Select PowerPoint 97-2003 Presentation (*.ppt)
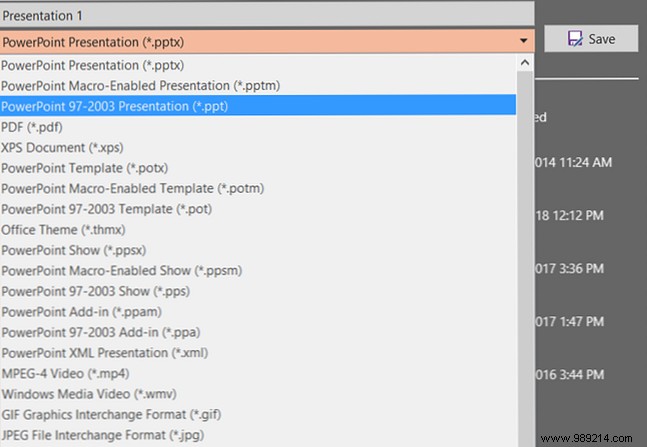The width and height of the screenshot is (647, 447). click(258, 106)
